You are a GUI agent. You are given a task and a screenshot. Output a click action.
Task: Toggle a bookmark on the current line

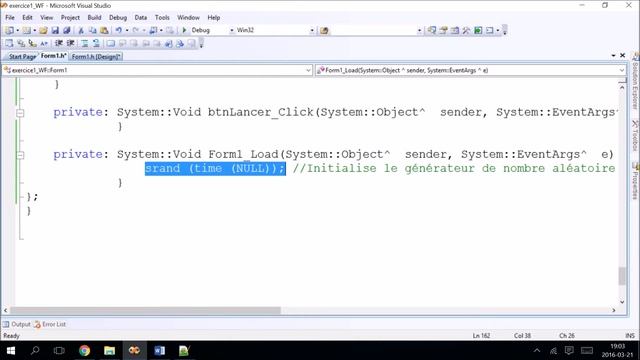click(111, 43)
